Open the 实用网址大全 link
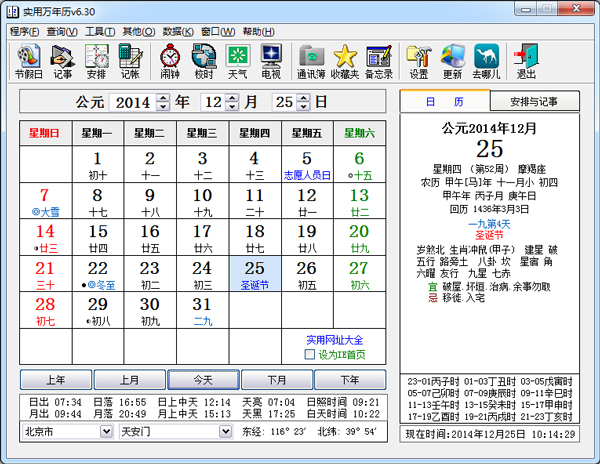This screenshot has width=600, height=464. pos(335,340)
